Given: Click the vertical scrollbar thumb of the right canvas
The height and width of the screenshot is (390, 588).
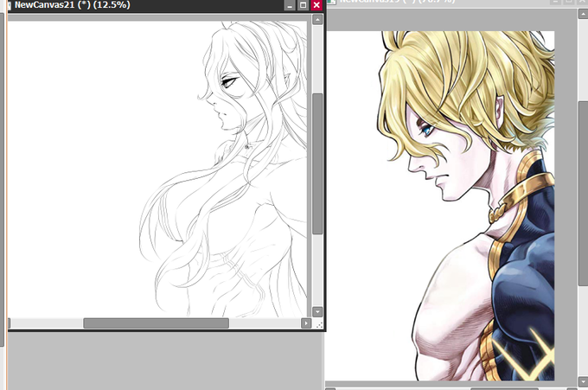Looking at the screenshot, I should pyautogui.click(x=583, y=193).
